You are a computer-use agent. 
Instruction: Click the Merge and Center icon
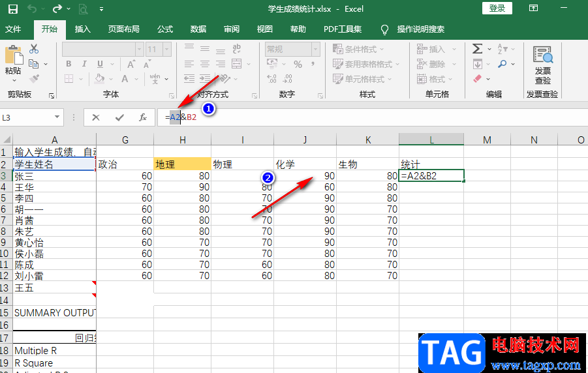[237, 64]
